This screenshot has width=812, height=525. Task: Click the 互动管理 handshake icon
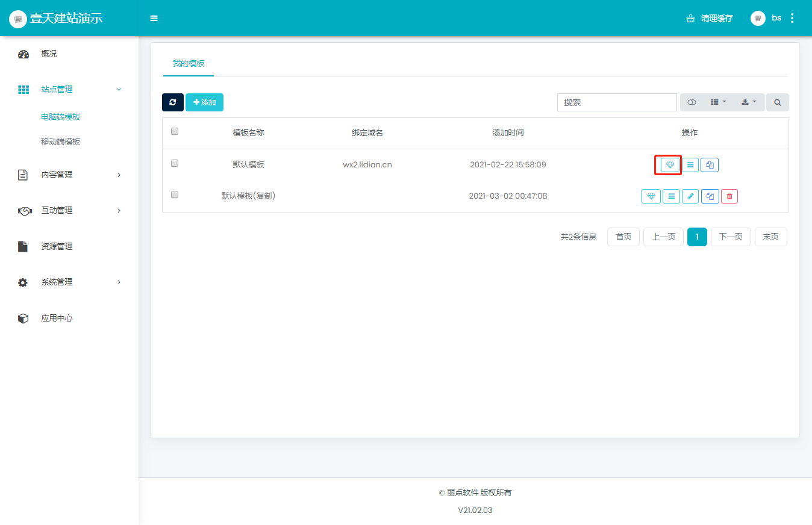(25, 211)
